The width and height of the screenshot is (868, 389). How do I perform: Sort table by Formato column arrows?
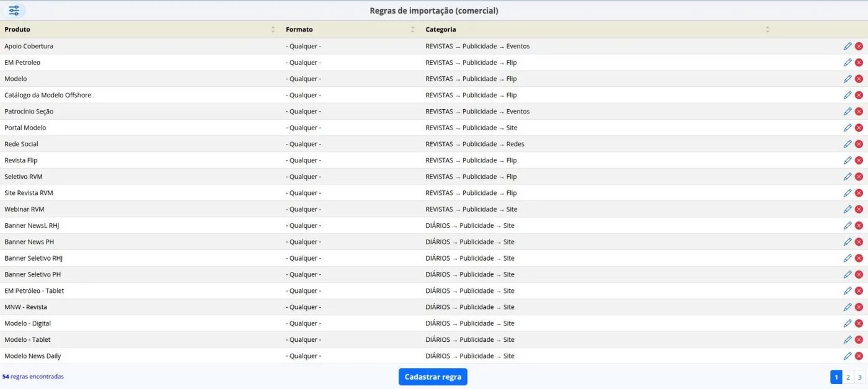[x=412, y=29]
